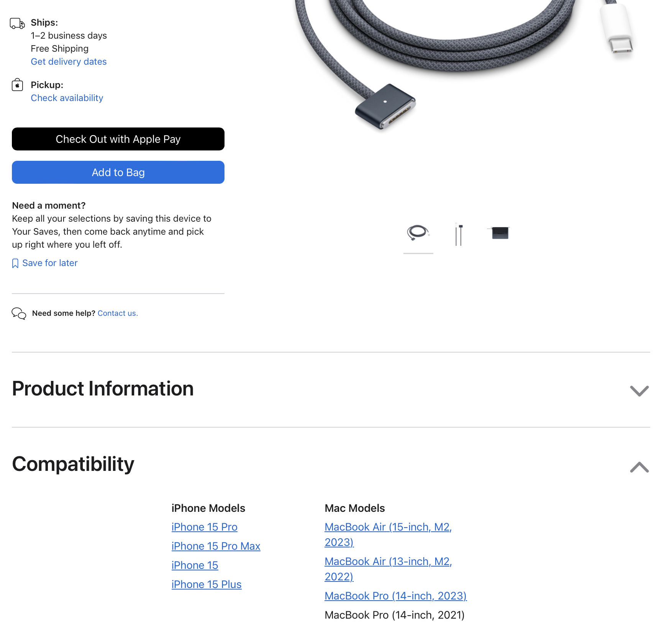
Task: Open the iPhone 15 Pro Max link
Action: (216, 546)
